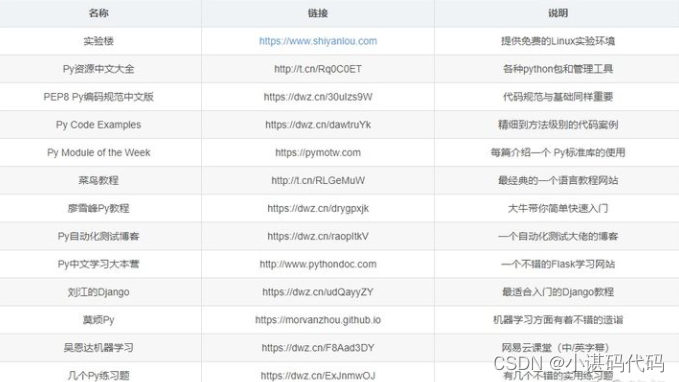Image resolution: width=679 pixels, height=382 pixels.
Task: Select the 大牛带你简单快速入门 description
Action: pyautogui.click(x=558, y=208)
